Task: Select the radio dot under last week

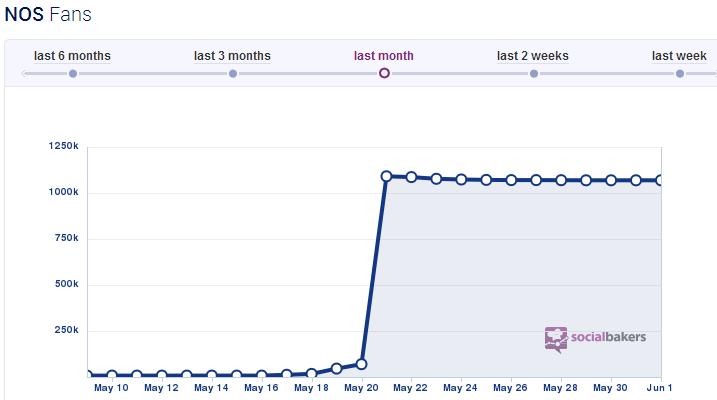Action: 680,73
